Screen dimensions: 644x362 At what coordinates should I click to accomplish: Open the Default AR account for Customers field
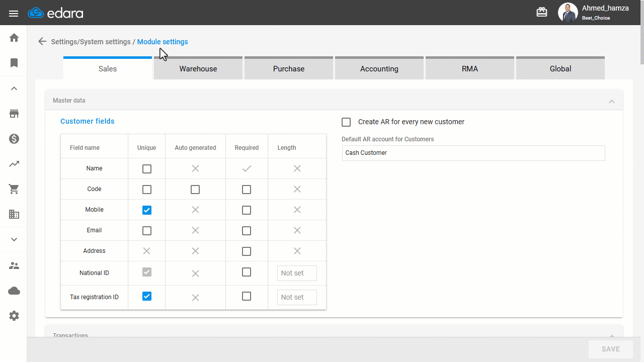click(x=473, y=153)
